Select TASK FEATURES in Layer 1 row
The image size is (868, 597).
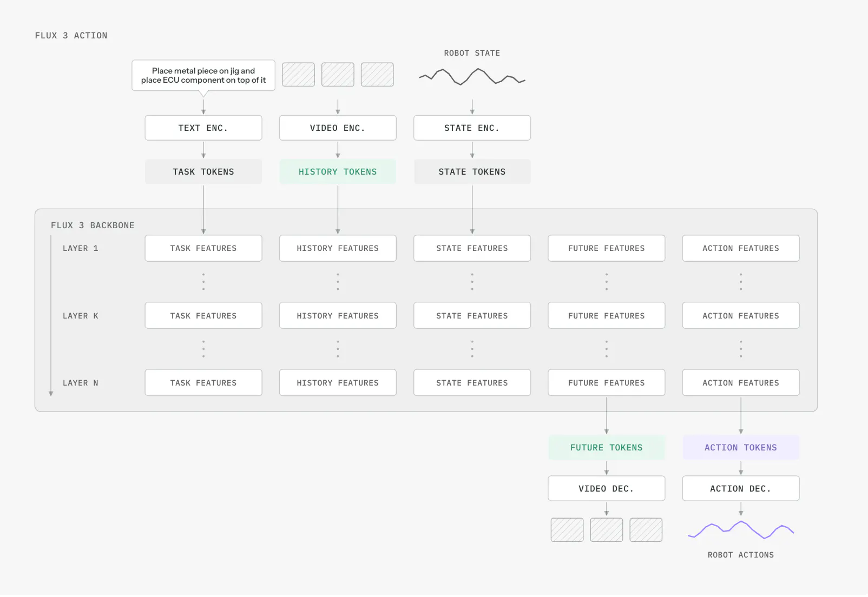point(203,248)
